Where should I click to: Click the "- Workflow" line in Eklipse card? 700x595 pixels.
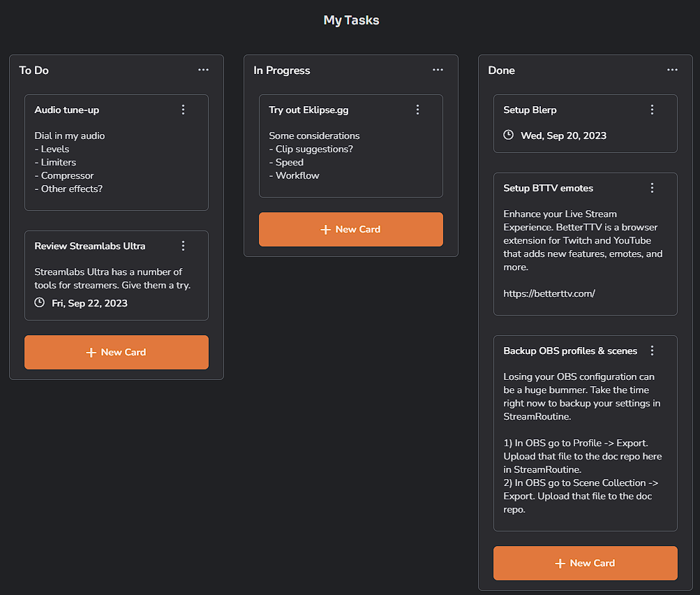pos(295,175)
